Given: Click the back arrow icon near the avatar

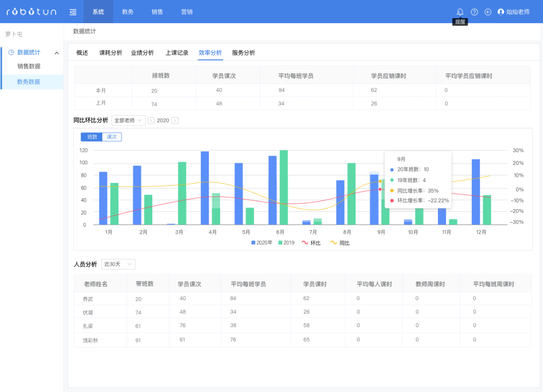Looking at the screenshot, I should (487, 12).
